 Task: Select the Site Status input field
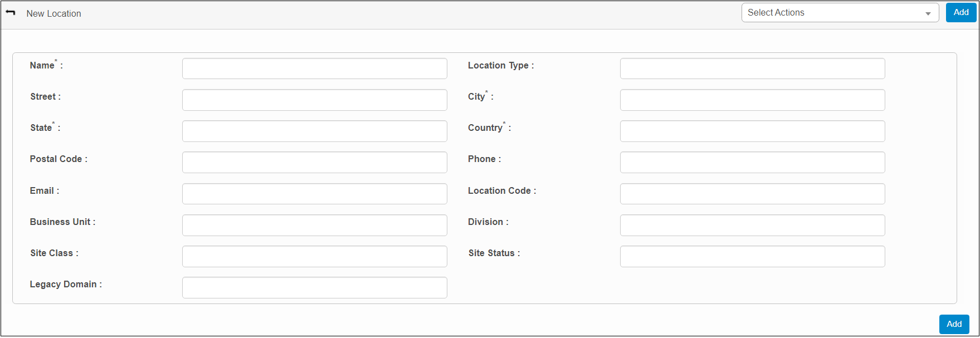(752, 256)
